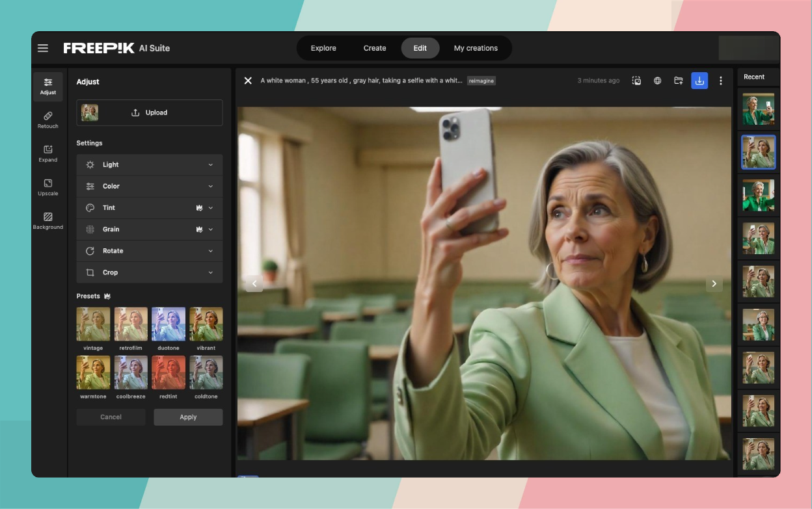This screenshot has height=509, width=812.
Task: Open the My creations tab
Action: click(x=476, y=48)
